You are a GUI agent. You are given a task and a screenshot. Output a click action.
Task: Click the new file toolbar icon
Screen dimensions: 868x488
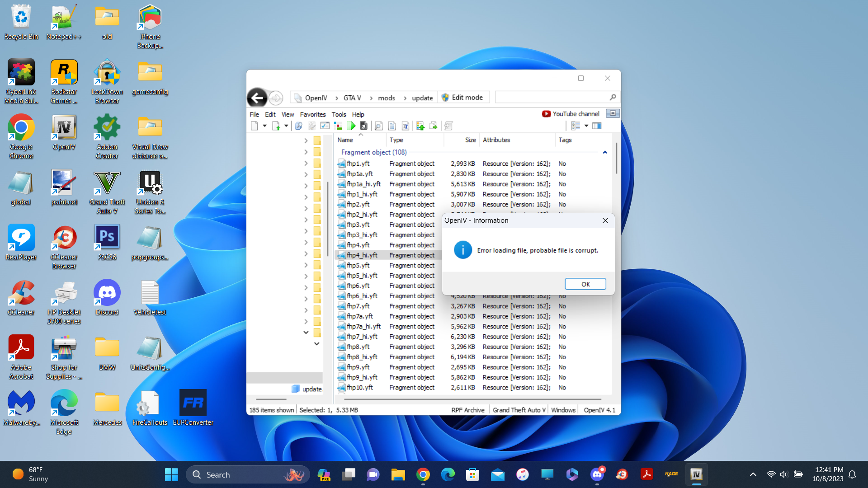(255, 126)
